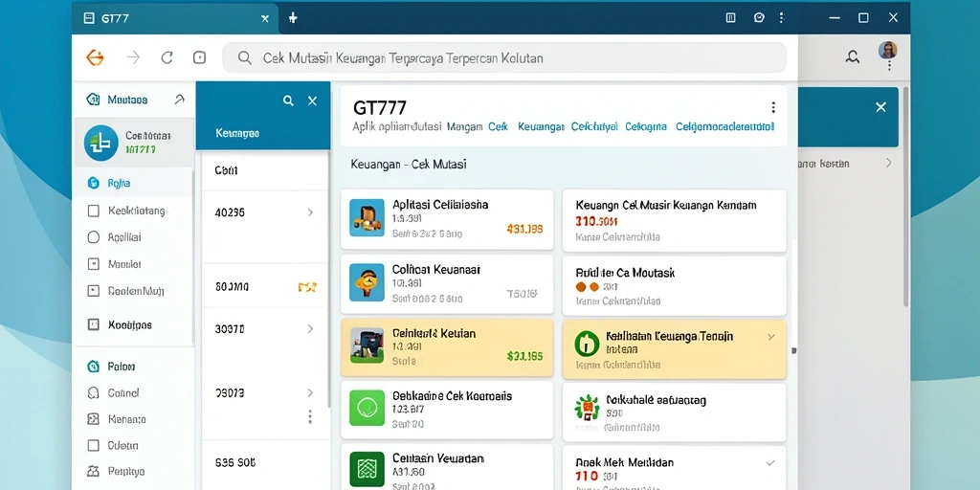Image resolution: width=980 pixels, height=490 pixels.
Task: Click the Kenanto sidebar icon
Action: (x=94, y=419)
